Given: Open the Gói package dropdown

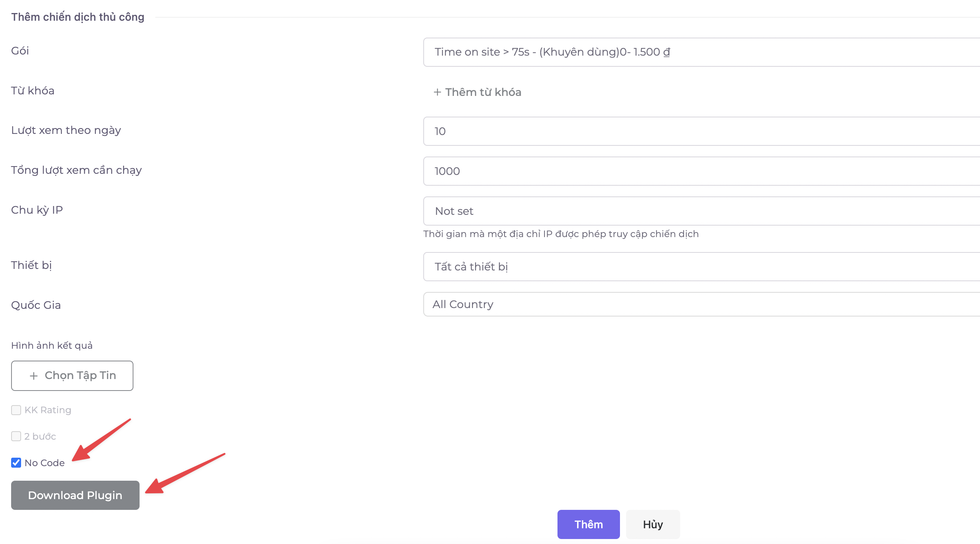Looking at the screenshot, I should [x=702, y=52].
